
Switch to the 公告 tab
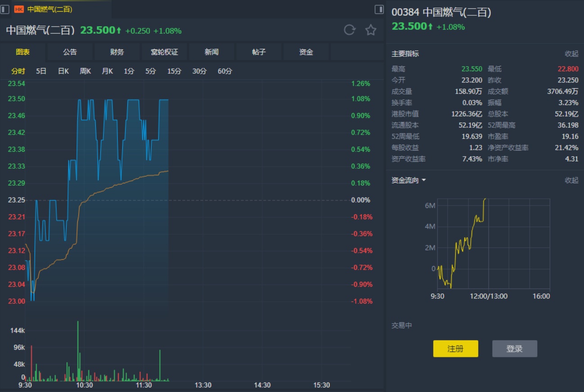pos(70,52)
